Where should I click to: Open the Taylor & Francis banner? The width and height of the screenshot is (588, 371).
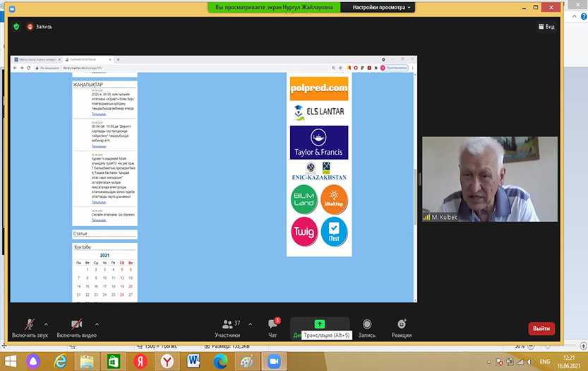319,142
